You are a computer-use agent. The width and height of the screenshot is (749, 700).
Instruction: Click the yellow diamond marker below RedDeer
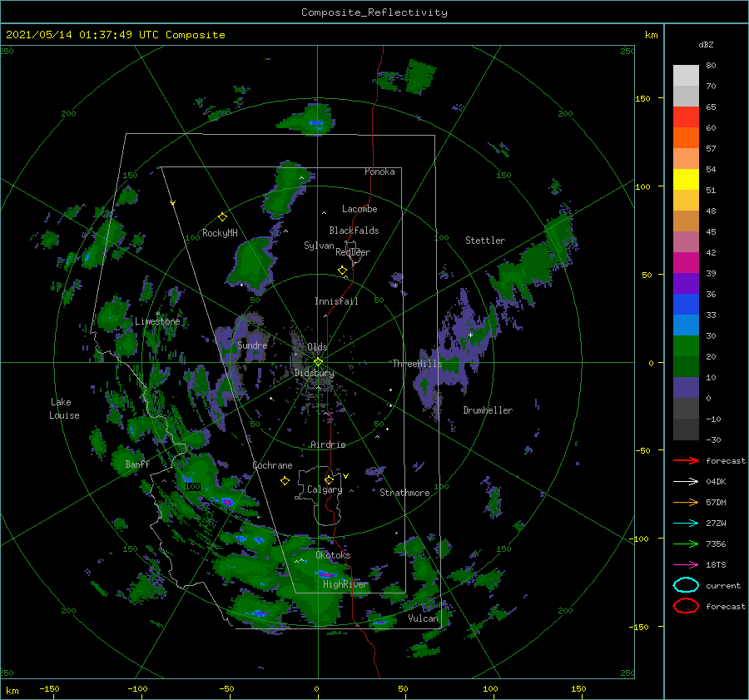[x=343, y=271]
